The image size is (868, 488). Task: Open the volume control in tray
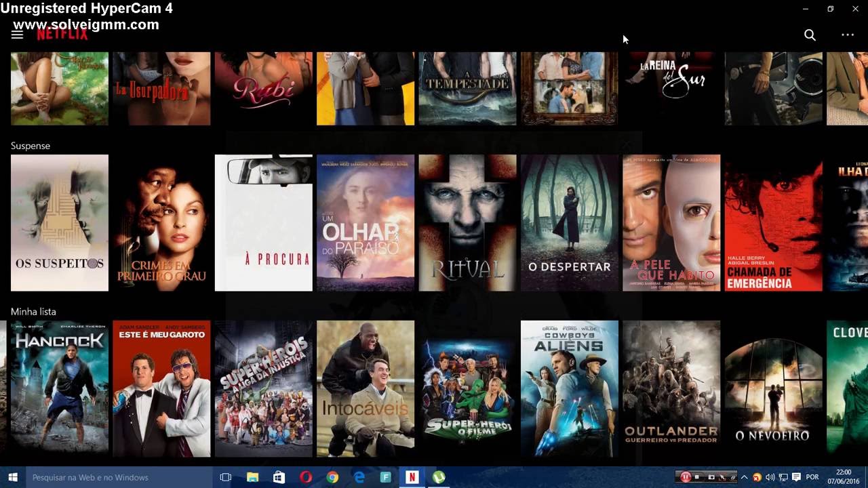pos(770,477)
